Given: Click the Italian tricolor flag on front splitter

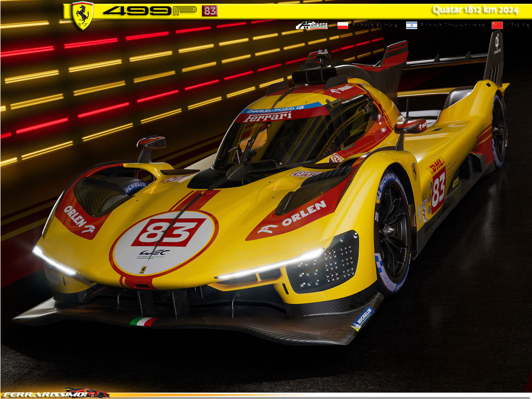Looking at the screenshot, I should 143,321.
